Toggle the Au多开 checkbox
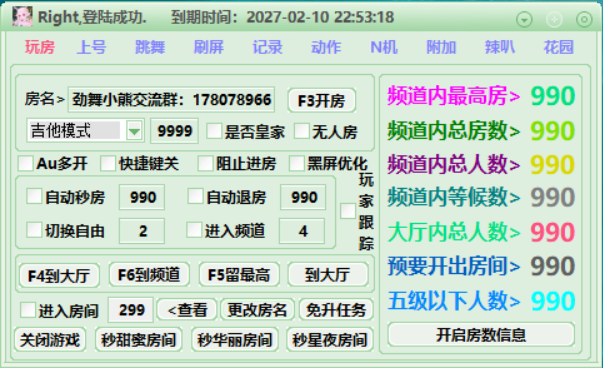Screen dimensions: 603x368 26,163
